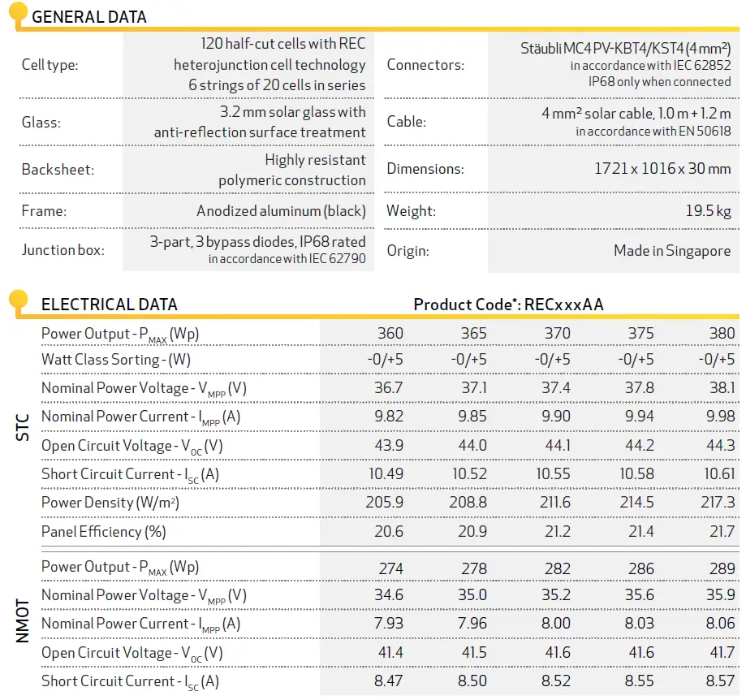Click 'in accordance with EN 50618' note
The height and width of the screenshot is (700, 746).
pyautogui.click(x=653, y=131)
